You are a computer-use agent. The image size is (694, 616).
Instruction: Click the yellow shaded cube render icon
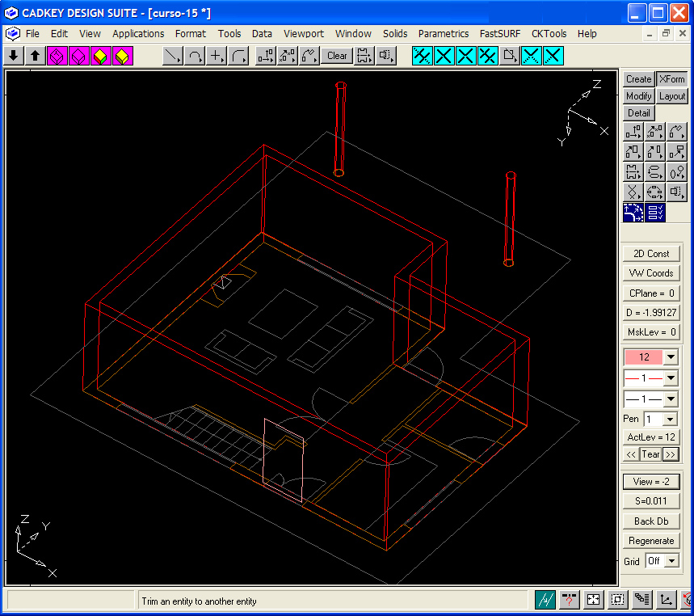click(x=122, y=56)
